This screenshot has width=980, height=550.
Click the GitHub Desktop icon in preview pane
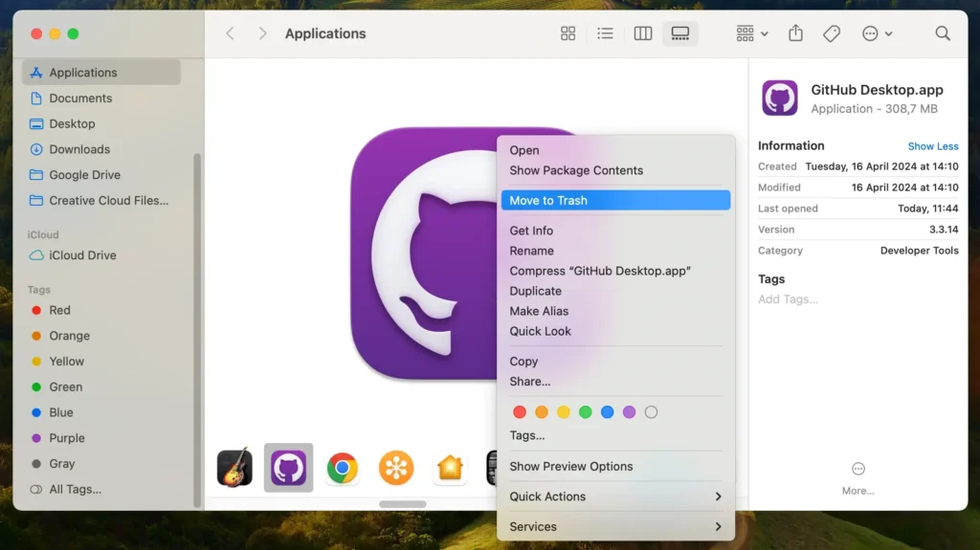coord(779,99)
